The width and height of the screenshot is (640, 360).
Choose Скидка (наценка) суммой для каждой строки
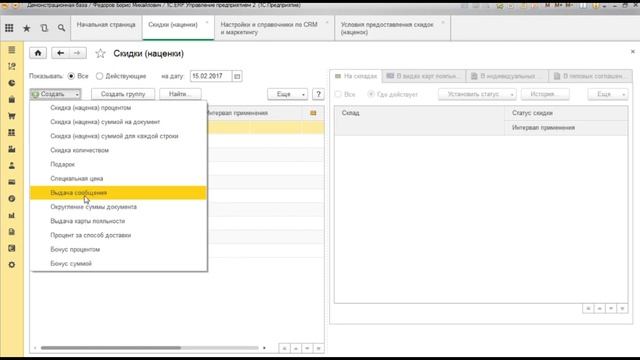[x=118, y=136]
